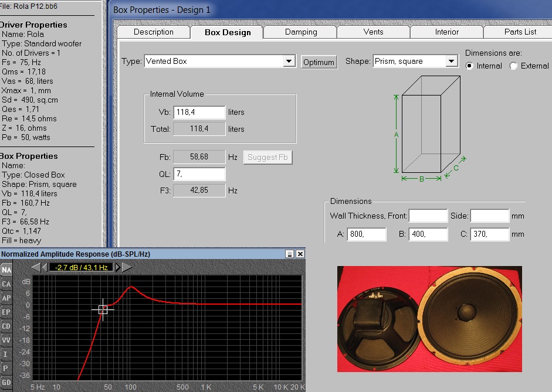Switch graph to the CA plot tab
This screenshot has height=392, width=552.
[x=6, y=284]
